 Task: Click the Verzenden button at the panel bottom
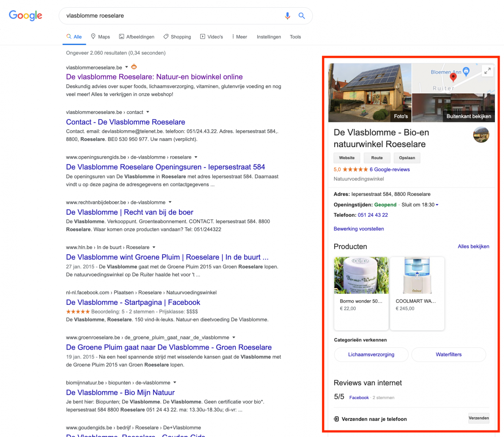coord(479,418)
